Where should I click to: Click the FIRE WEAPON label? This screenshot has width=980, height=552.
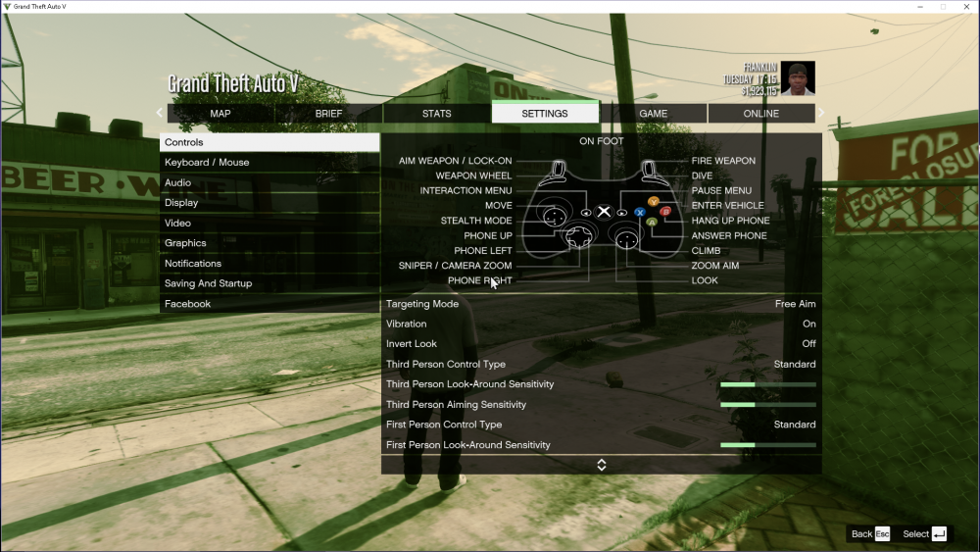723,161
